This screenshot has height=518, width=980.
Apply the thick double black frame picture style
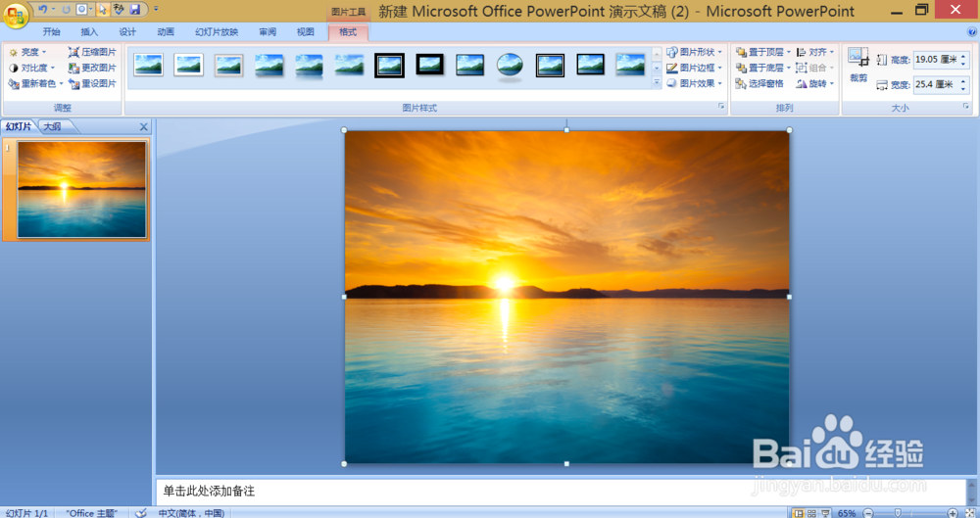389,65
